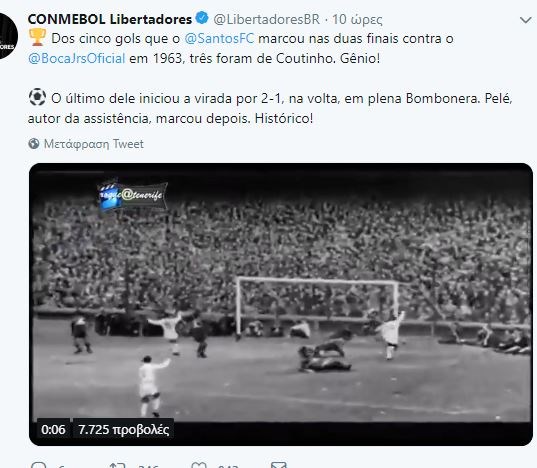Click the watermark logo in the video
This screenshot has width=537, height=468.
132,195
